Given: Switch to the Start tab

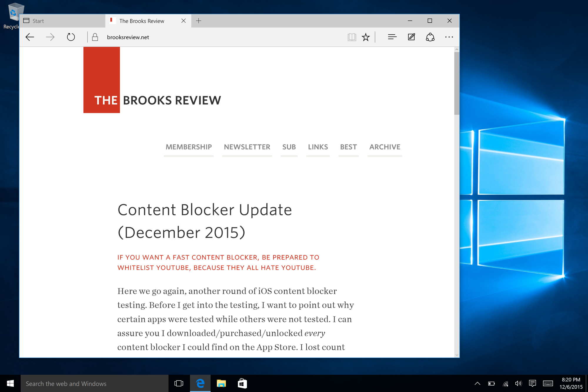Looking at the screenshot, I should pyautogui.click(x=63, y=21).
